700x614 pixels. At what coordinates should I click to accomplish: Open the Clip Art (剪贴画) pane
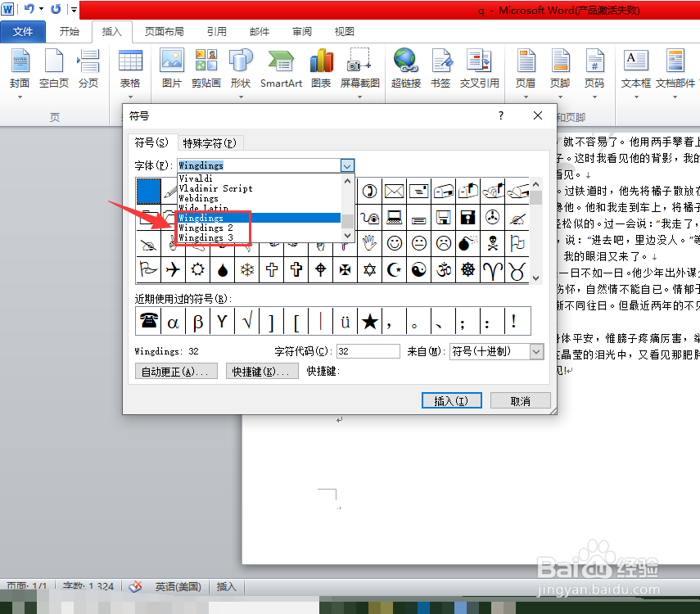206,70
